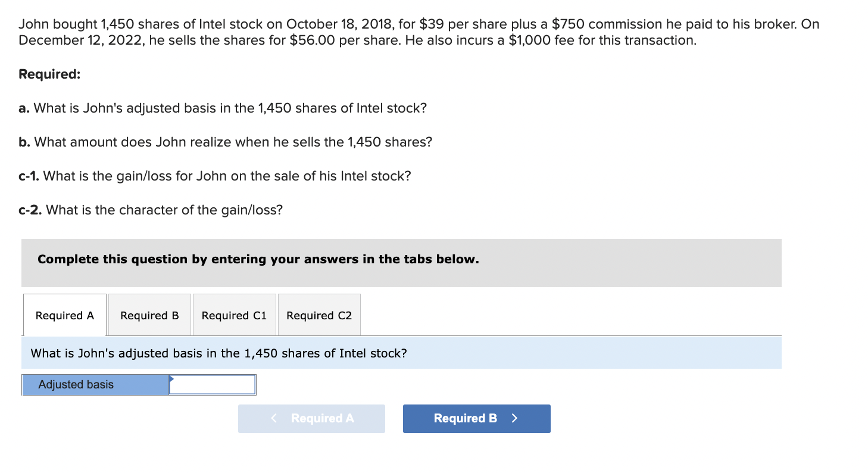
Task: Click the Adjusted basis label cell
Action: point(95,385)
